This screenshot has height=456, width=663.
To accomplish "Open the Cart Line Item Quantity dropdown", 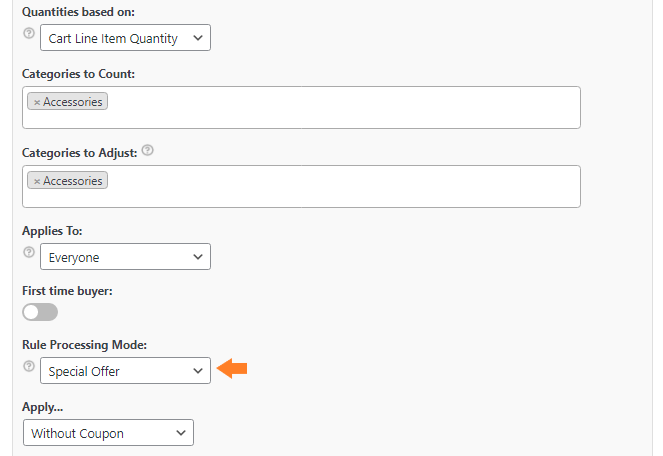I will pyautogui.click(x=125, y=38).
